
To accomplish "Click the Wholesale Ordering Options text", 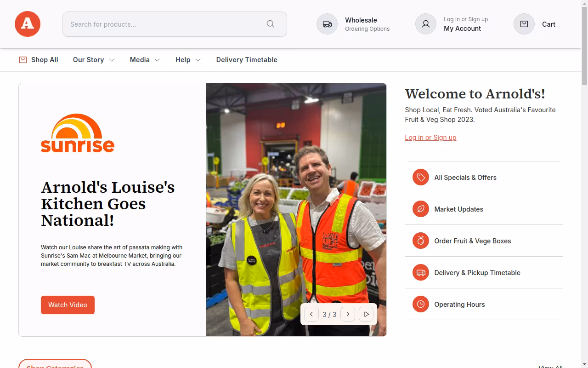I will pos(367,24).
